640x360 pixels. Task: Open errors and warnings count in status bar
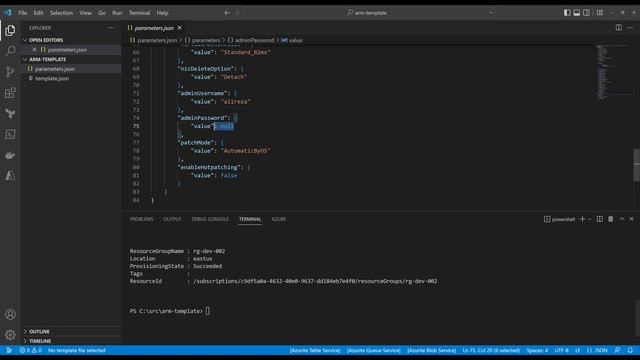click(x=30, y=350)
